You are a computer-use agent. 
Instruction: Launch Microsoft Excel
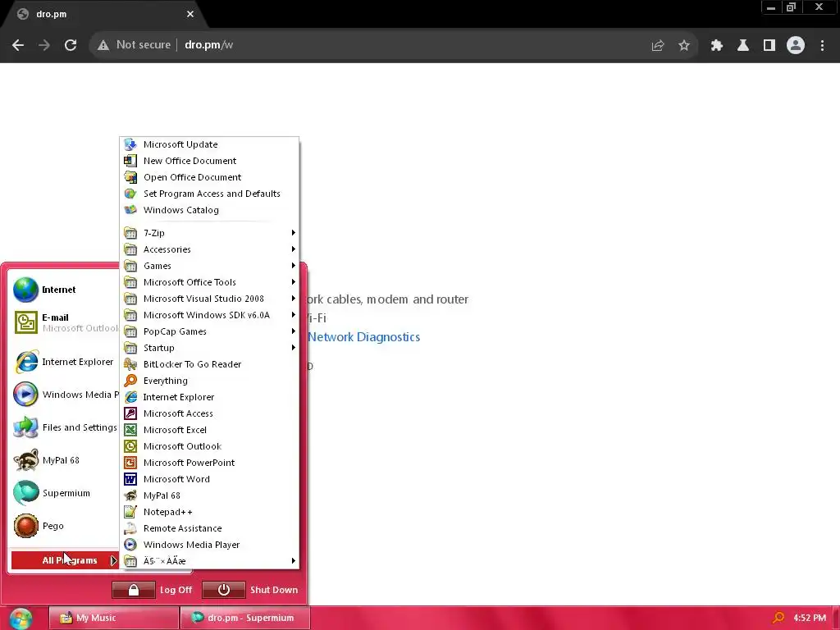pos(209,430)
